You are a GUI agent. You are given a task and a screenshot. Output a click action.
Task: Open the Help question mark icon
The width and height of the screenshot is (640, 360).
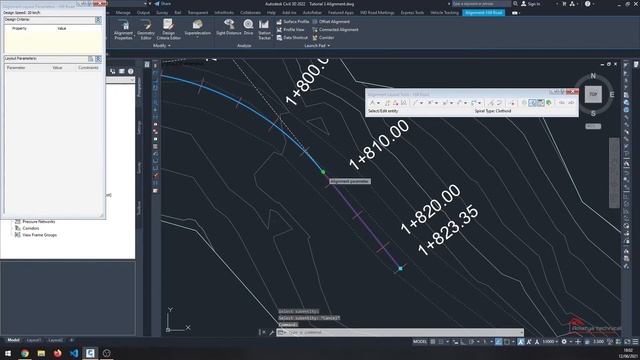coord(587,4)
